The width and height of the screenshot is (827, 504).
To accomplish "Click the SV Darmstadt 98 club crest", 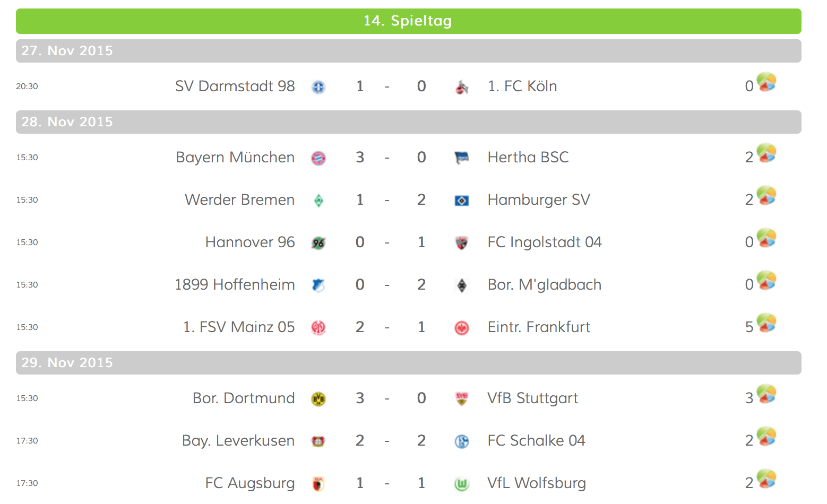I will tap(318, 87).
